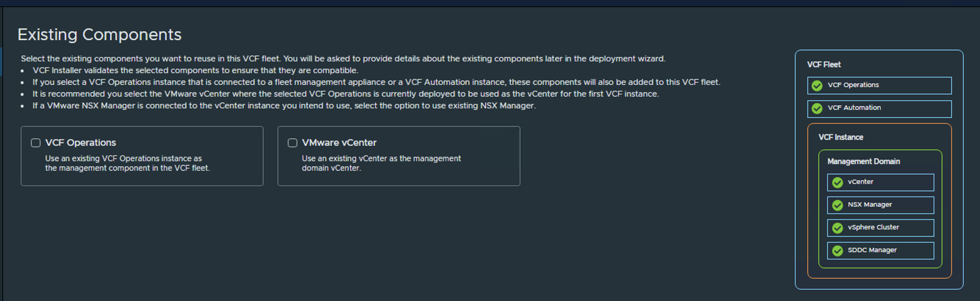Click the VCF Instance section label

(841, 137)
